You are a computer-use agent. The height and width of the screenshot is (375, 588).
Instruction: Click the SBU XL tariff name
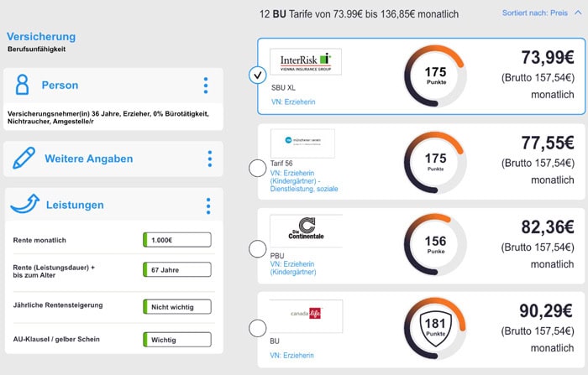(x=284, y=87)
